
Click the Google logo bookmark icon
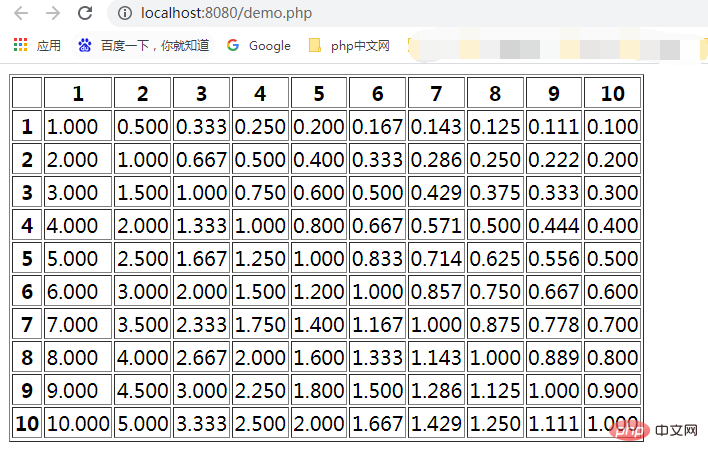(x=233, y=45)
